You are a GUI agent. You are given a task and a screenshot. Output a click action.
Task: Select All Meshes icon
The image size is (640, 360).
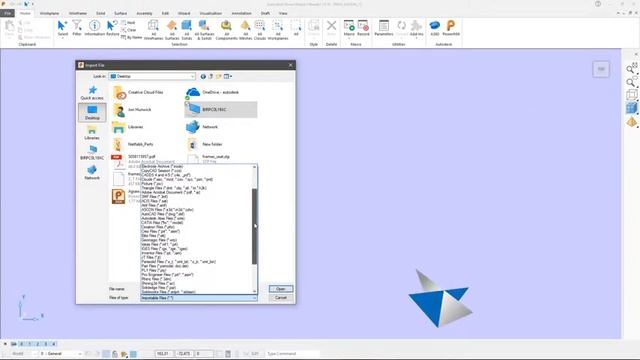[245, 30]
